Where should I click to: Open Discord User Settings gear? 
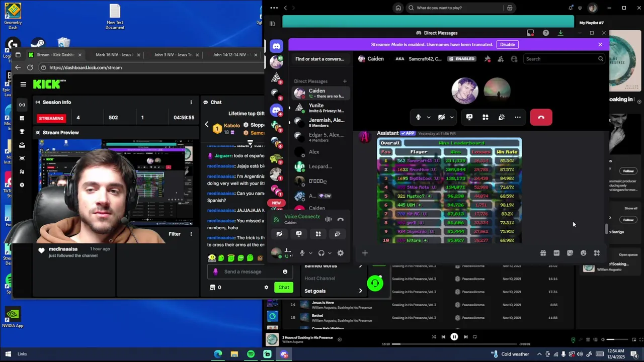[341, 253]
